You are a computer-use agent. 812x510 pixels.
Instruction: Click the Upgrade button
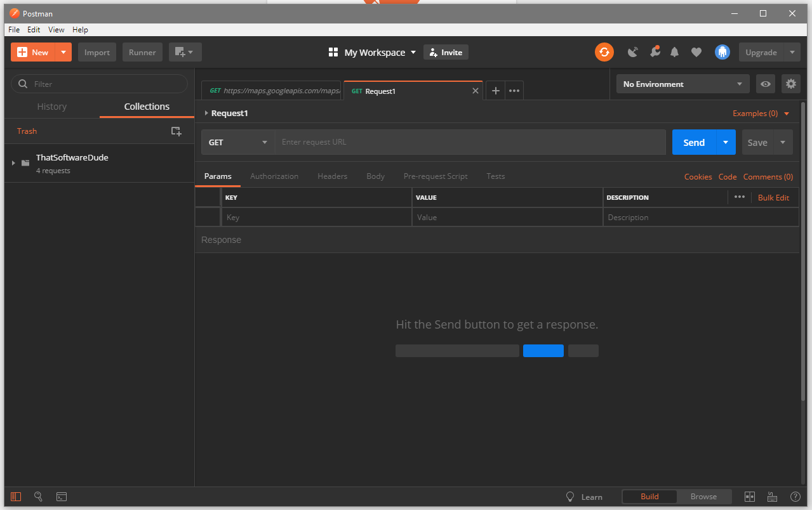point(761,52)
